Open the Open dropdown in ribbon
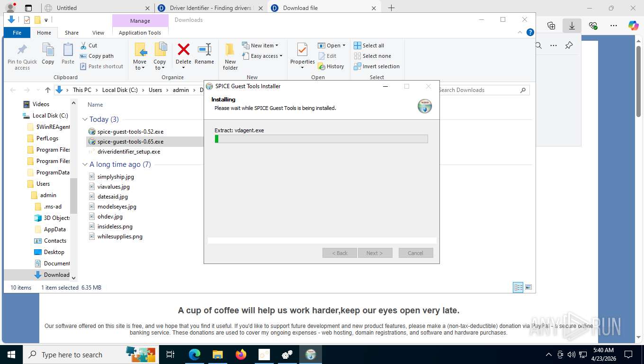 pyautogui.click(x=331, y=45)
